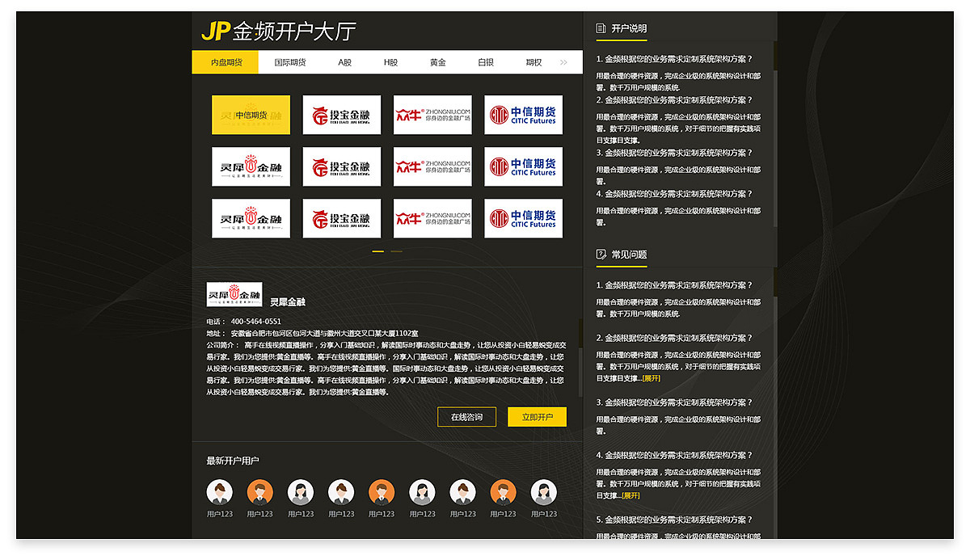Click the 灵犀金融 logo beside the company name
Image resolution: width=970 pixels, height=560 pixels.
tap(234, 293)
